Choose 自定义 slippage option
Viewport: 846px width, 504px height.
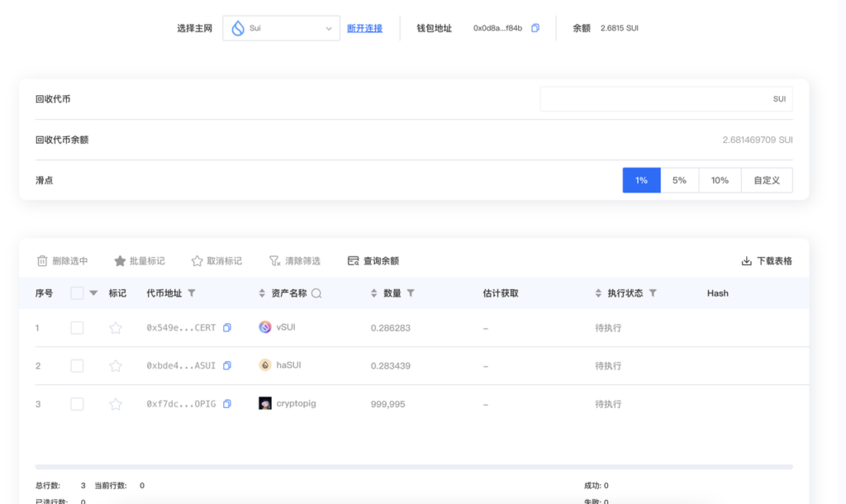click(767, 180)
